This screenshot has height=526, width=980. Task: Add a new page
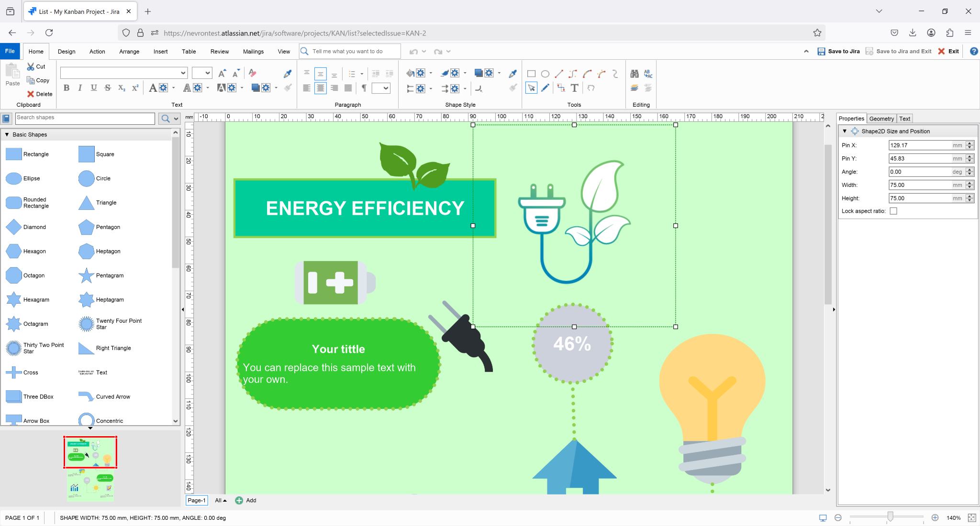pos(246,500)
